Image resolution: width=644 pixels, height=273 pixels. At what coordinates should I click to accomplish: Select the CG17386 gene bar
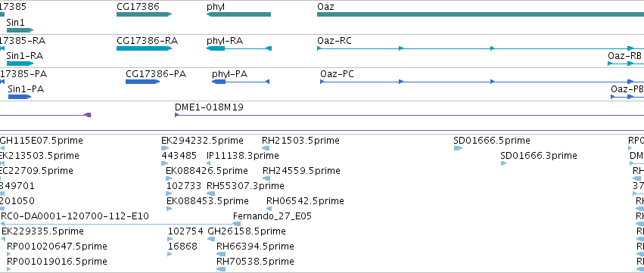coord(144,14)
